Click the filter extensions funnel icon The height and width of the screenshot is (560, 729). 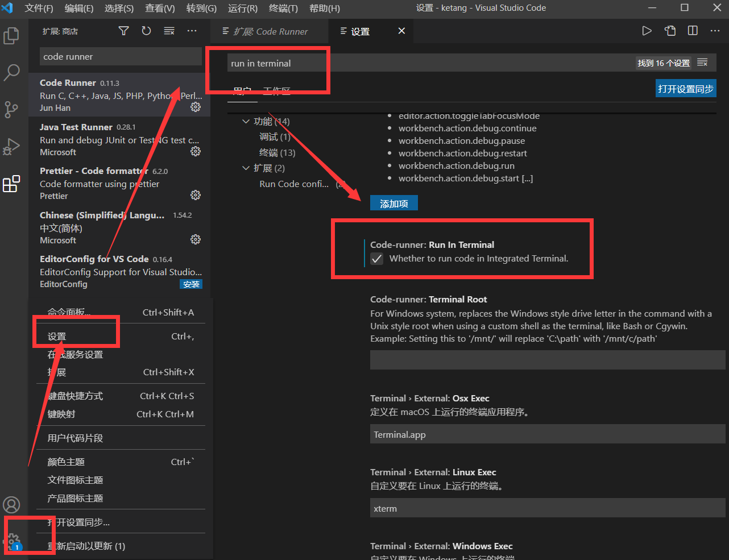coord(123,31)
